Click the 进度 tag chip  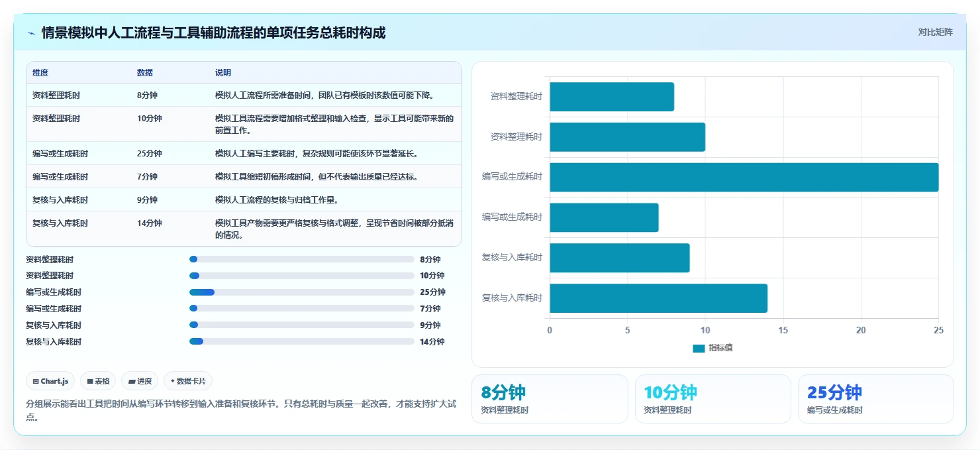point(140,381)
